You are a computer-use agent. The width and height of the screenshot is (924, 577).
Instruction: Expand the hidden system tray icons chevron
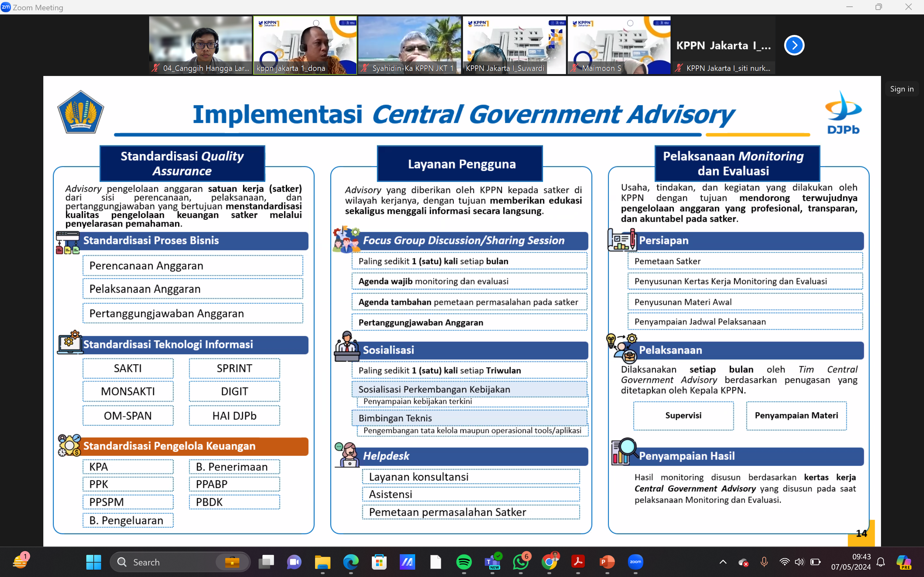tap(723, 562)
